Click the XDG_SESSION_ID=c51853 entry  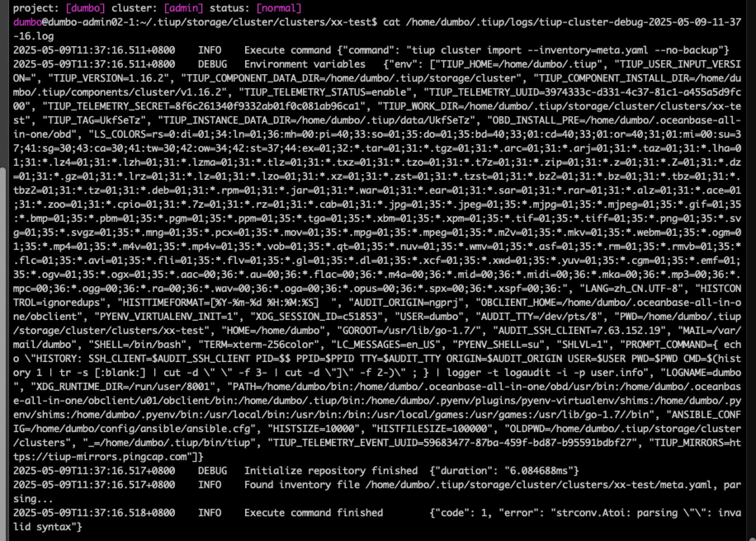pos(317,316)
